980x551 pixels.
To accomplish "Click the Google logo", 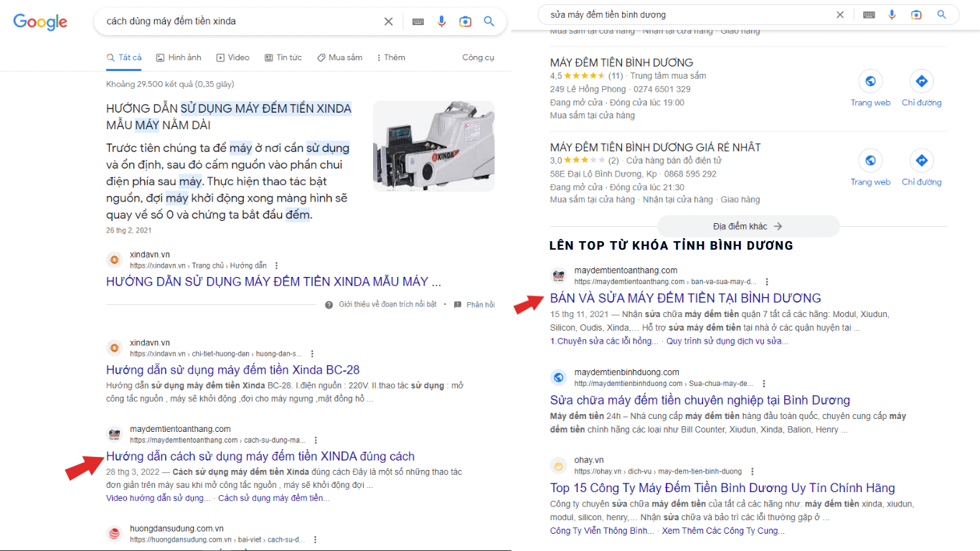I will pos(40,22).
